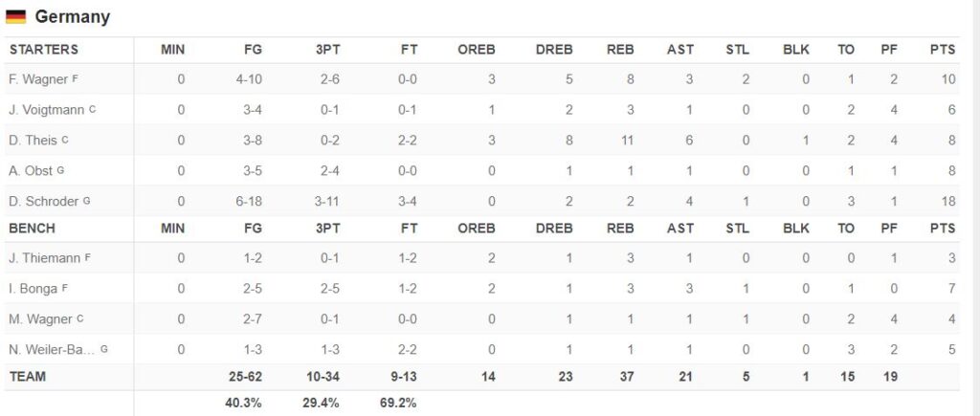980x416 pixels.
Task: Click the BENCH section header
Action: [32, 228]
